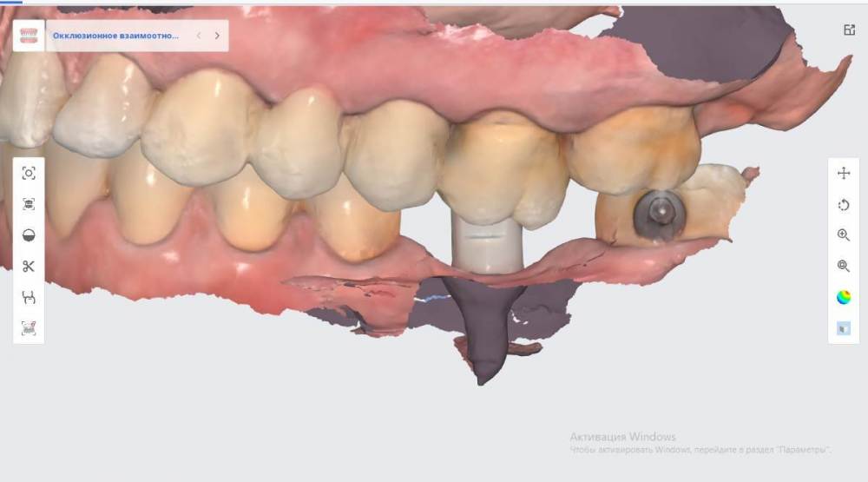Click the scan snapshot icon at toolbar bottom
The image size is (868, 482).
(x=29, y=328)
